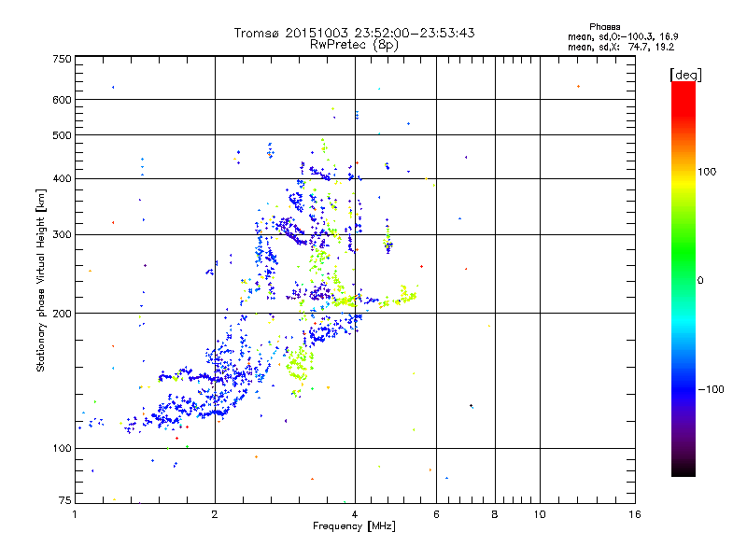This screenshot has height=560, width=747.
Task: Click the x-axis label '2'
Action: (x=215, y=514)
